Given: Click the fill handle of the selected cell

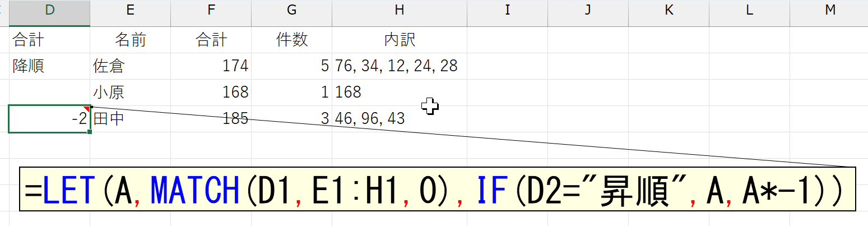Looking at the screenshot, I should coord(90,132).
